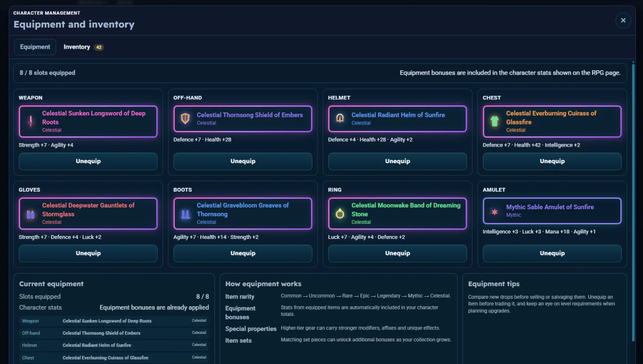Click the longsword icon in Weapon slot

[31, 122]
